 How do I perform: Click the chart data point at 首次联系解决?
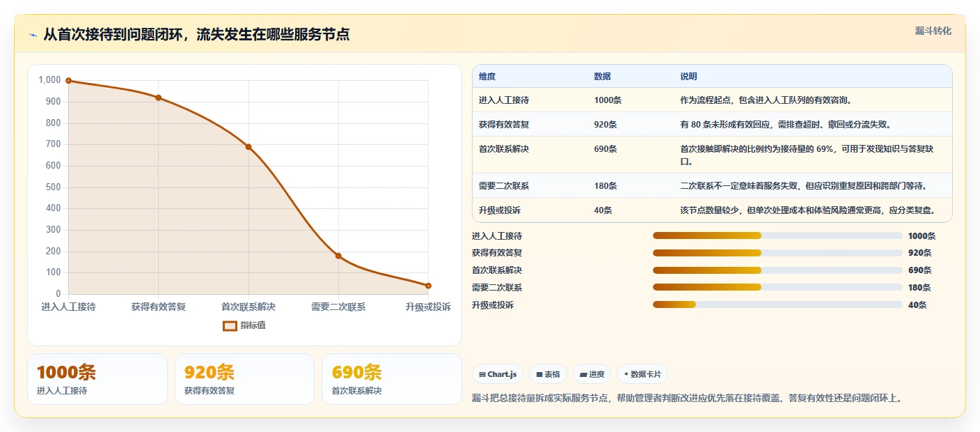coord(248,147)
